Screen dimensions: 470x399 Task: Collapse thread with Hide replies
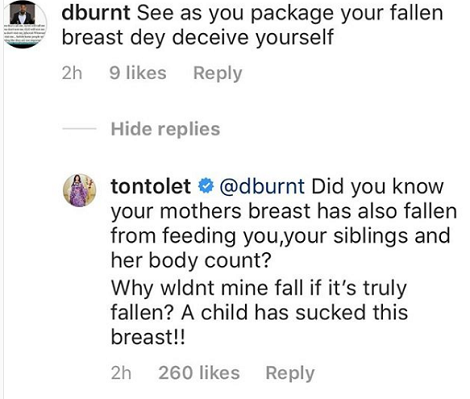[165, 129]
